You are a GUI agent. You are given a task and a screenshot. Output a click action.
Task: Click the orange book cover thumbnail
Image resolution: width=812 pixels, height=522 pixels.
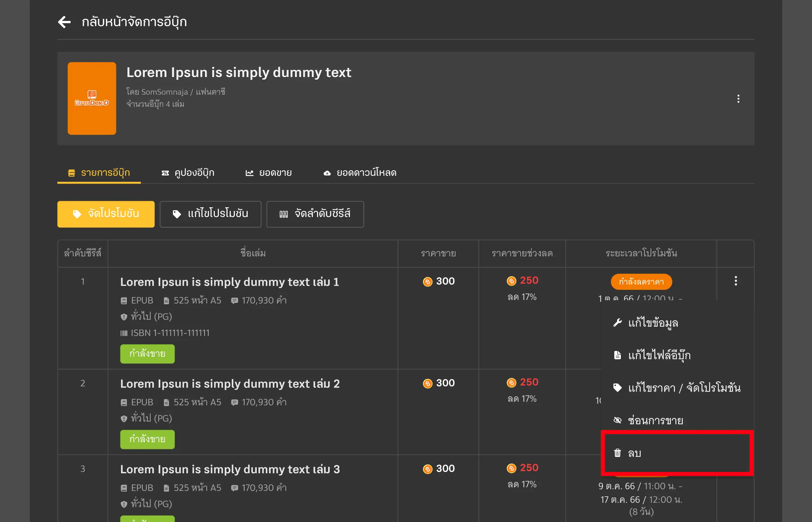click(x=92, y=98)
